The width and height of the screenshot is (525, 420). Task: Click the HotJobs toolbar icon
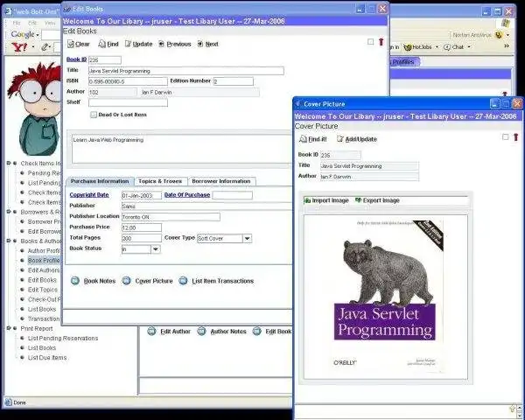pos(408,47)
